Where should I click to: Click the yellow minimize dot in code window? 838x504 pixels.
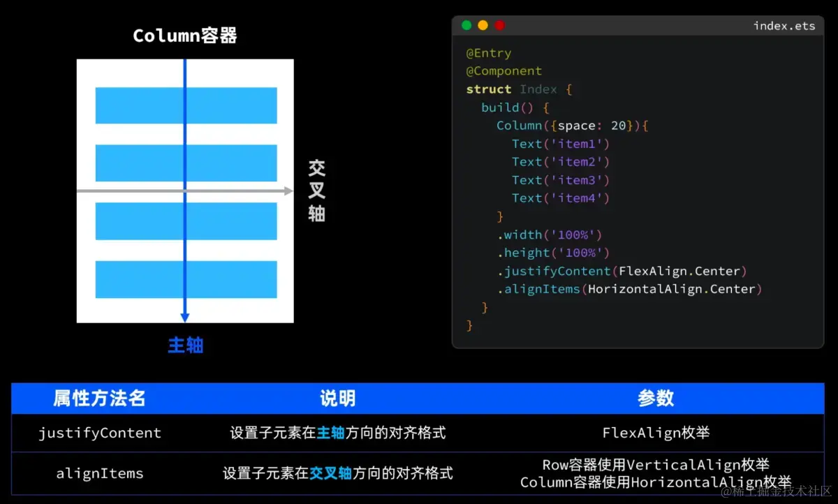point(483,25)
